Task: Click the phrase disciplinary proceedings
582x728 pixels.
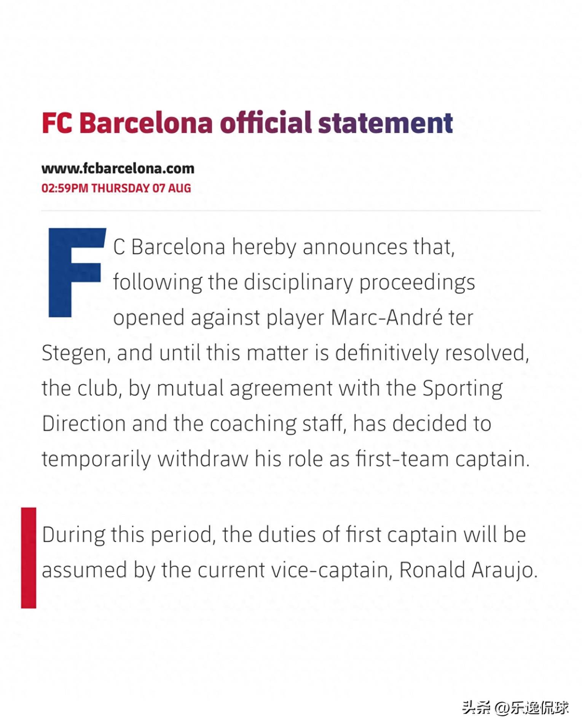Action: tap(359, 283)
